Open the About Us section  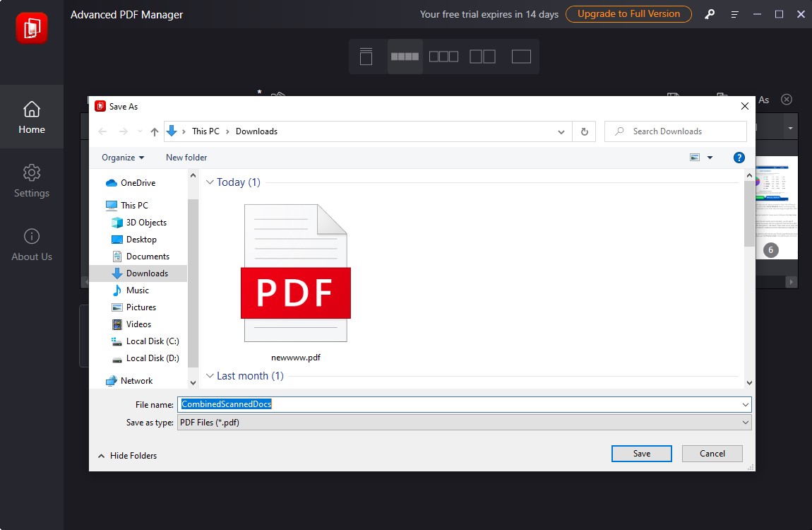[31, 245]
